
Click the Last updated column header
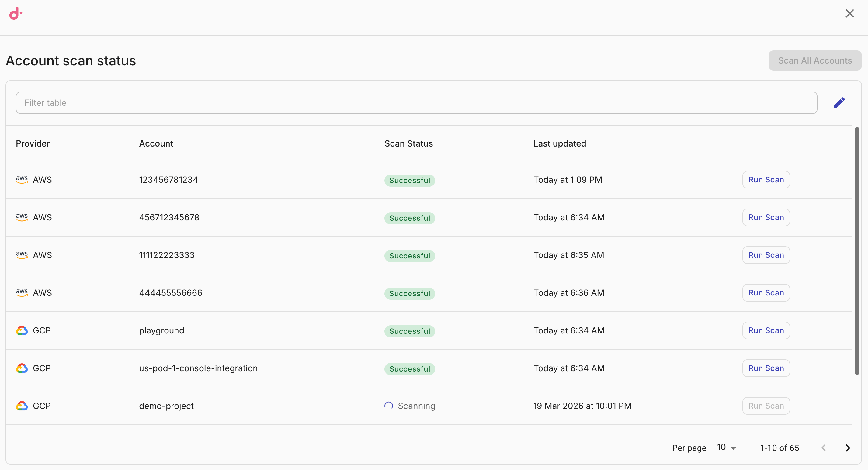click(559, 143)
